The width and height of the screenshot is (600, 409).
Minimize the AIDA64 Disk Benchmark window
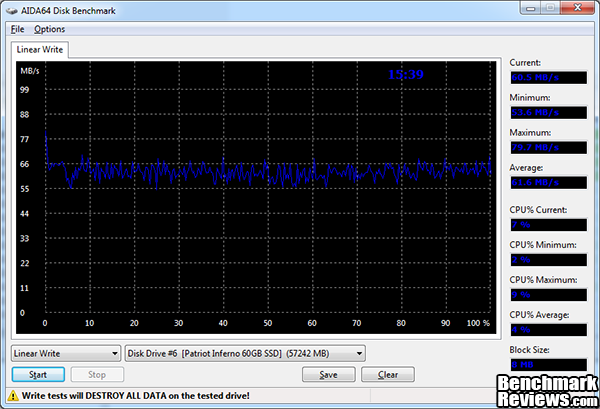coord(530,8)
